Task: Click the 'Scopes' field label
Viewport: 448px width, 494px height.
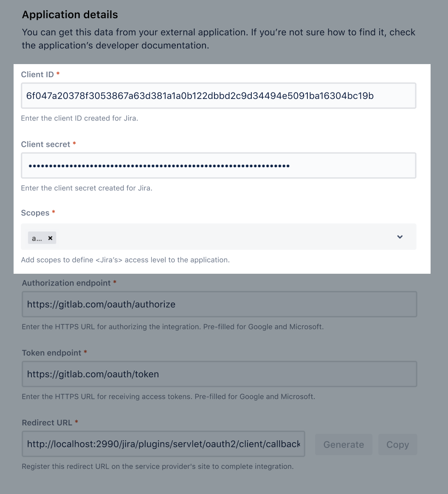Action: pos(35,213)
